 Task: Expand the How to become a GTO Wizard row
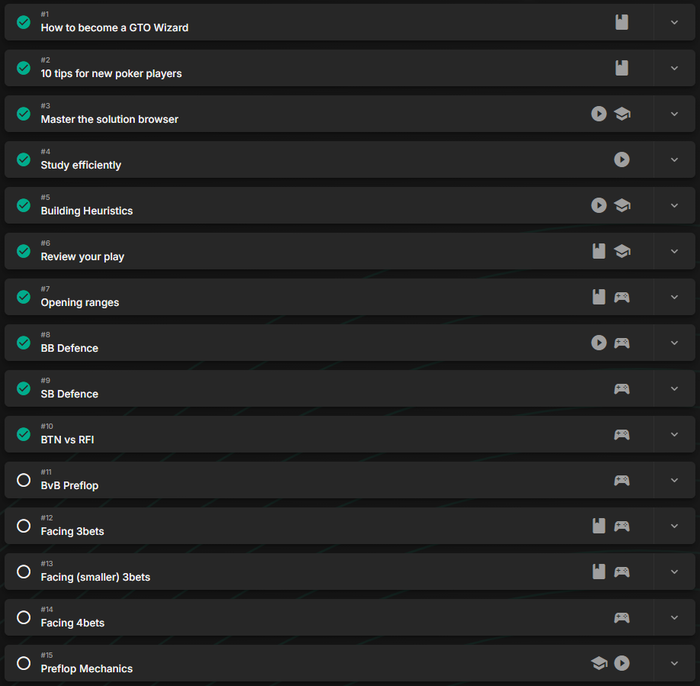point(674,22)
